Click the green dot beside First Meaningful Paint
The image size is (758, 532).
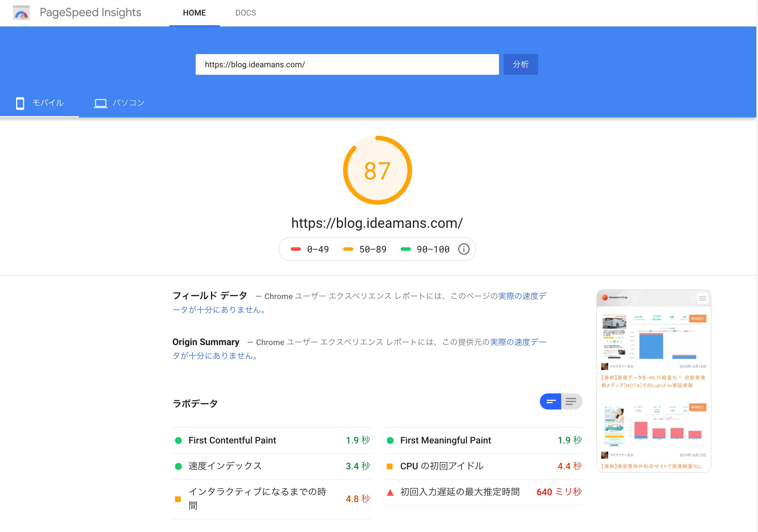point(390,441)
